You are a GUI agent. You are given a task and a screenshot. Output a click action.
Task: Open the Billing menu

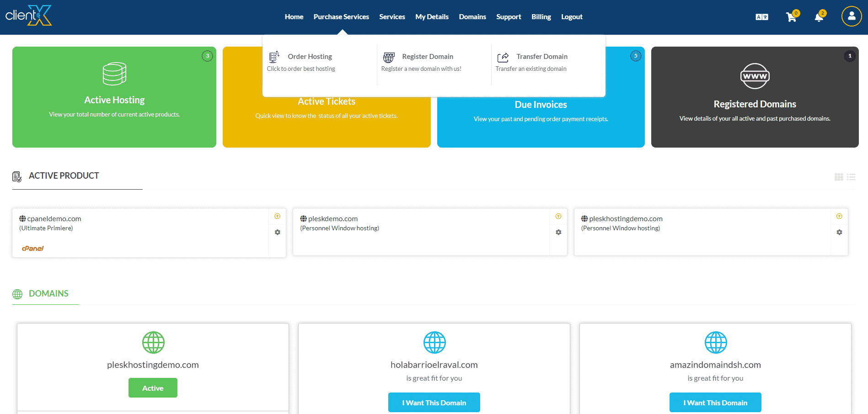coord(541,17)
